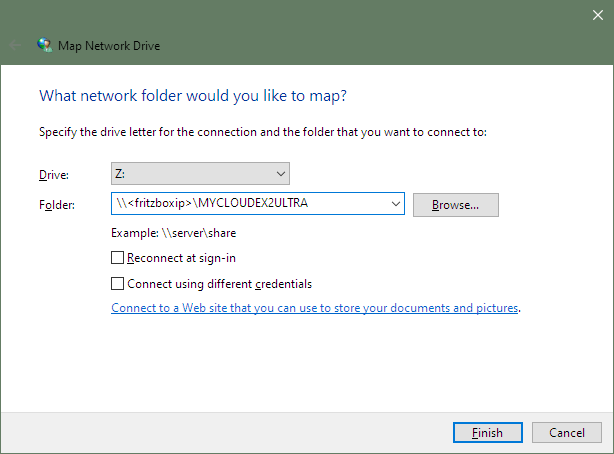
Task: Click inside the Folder path text field
Action: click(x=251, y=203)
